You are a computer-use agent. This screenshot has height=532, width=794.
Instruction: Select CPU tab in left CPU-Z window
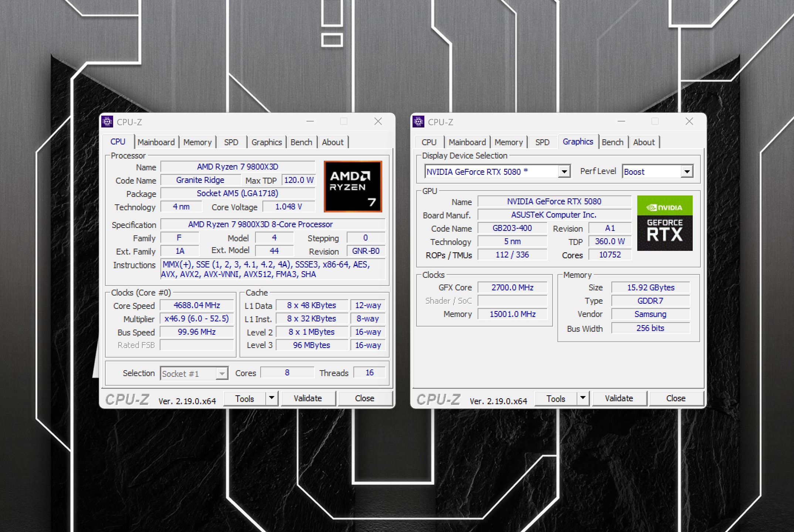(118, 142)
